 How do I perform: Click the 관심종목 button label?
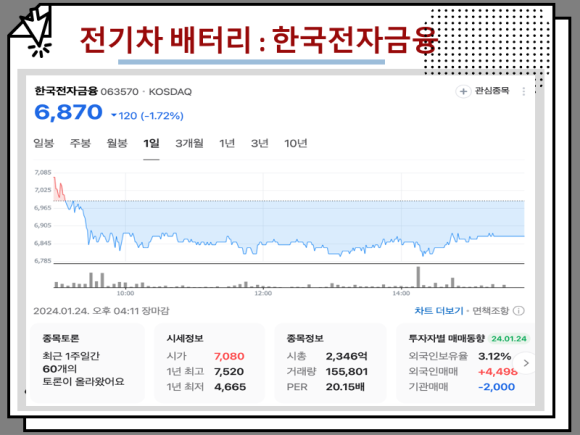click(x=492, y=91)
